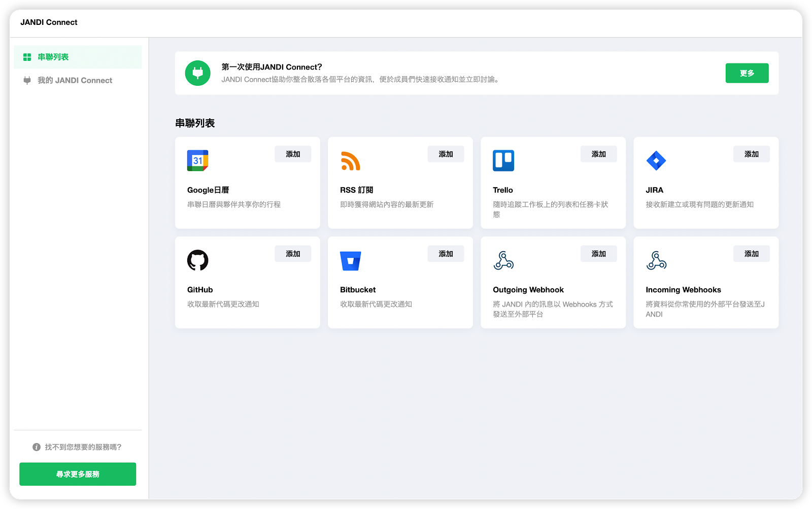This screenshot has height=509, width=812.
Task: Click the description 串聯日曆與夥伴共享你的行程
Action: pyautogui.click(x=234, y=205)
